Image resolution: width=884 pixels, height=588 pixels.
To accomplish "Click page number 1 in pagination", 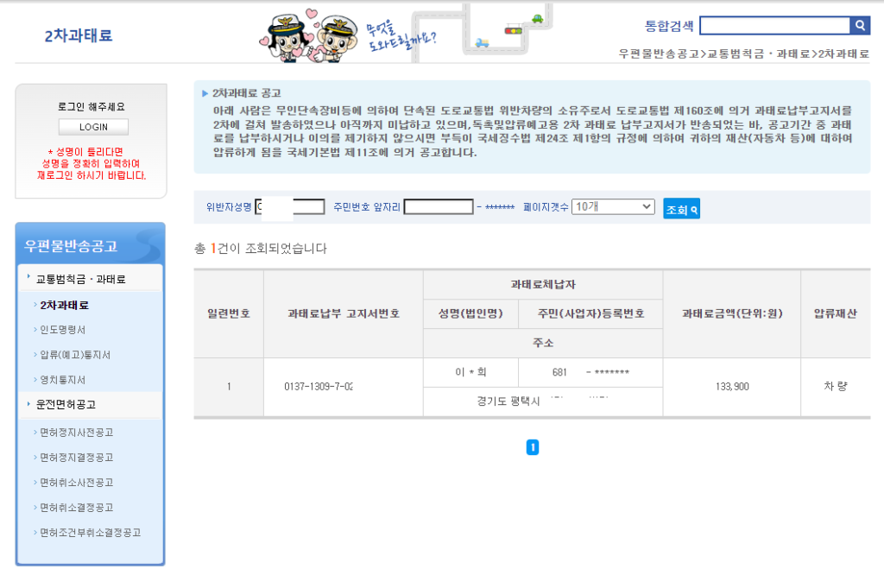I will [x=533, y=447].
